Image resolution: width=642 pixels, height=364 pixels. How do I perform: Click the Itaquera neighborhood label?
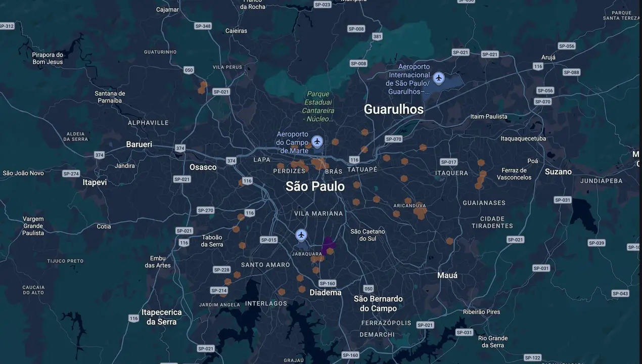coord(451,173)
